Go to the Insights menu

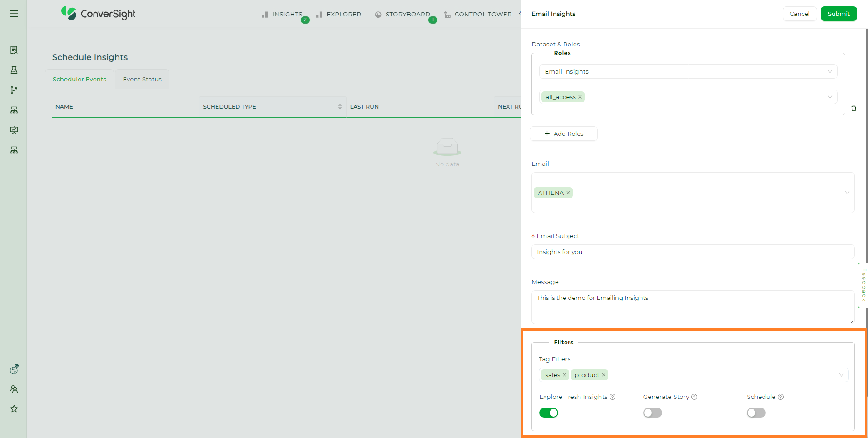(x=282, y=14)
